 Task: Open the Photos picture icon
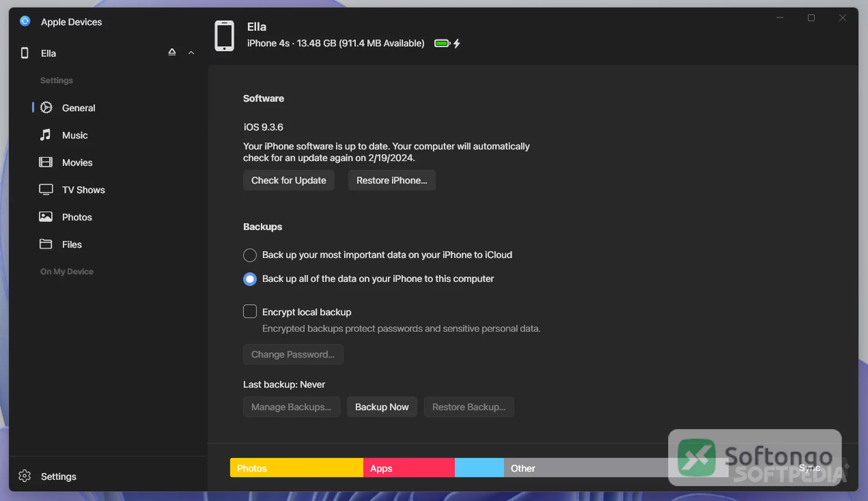(x=46, y=217)
